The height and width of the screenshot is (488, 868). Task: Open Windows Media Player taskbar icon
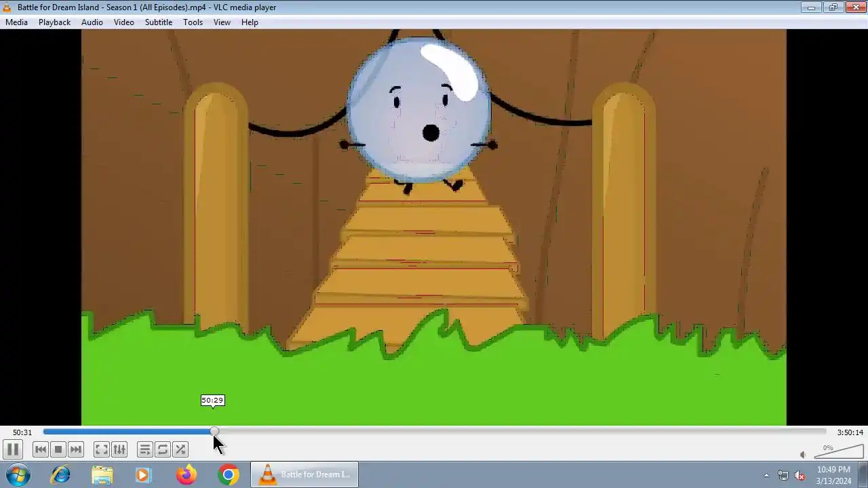coord(143,474)
